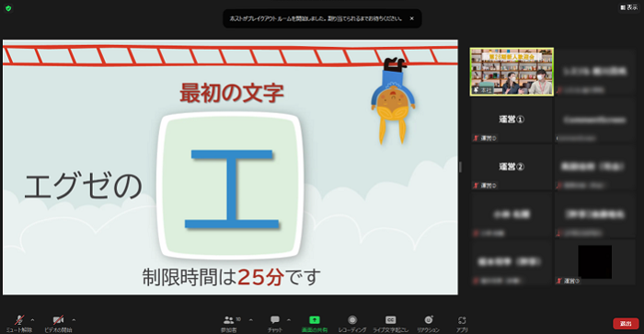Open the Apps icon in toolbar

[x=462, y=322]
